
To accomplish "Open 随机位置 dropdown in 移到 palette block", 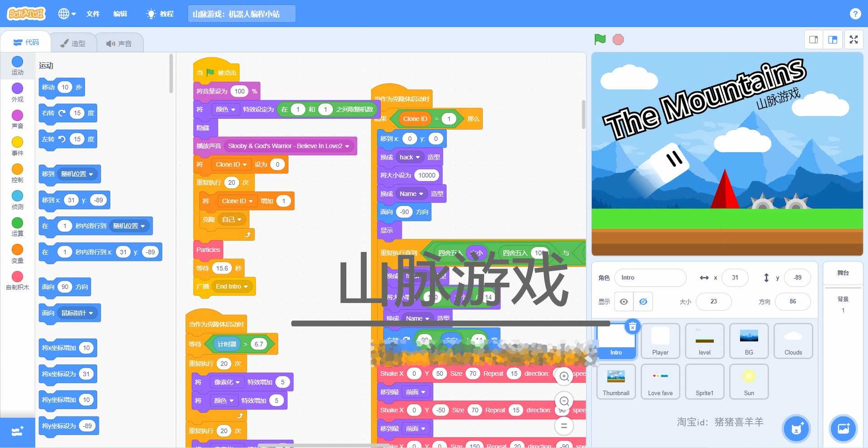I will 77,174.
